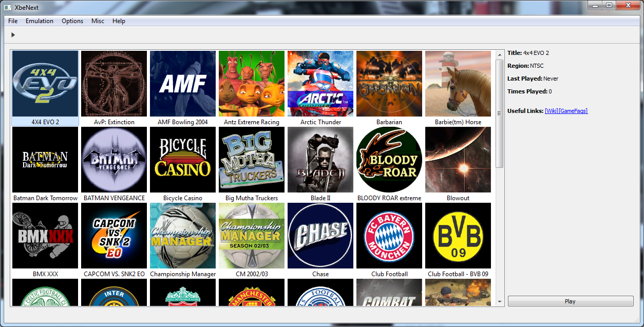Click the game list scrollbar down arrow

point(500,302)
